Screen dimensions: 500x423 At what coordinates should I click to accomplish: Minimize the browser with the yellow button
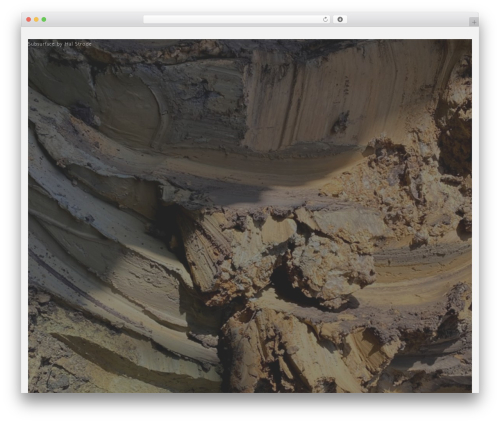pos(36,19)
